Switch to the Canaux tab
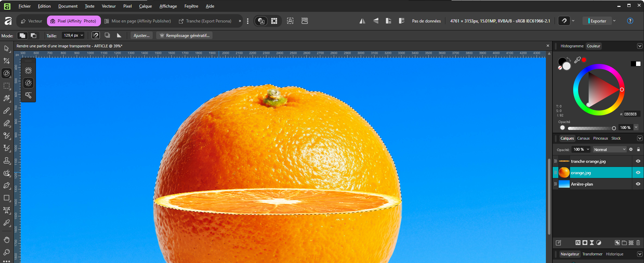Screen dimensions: 644x263 tap(583, 138)
